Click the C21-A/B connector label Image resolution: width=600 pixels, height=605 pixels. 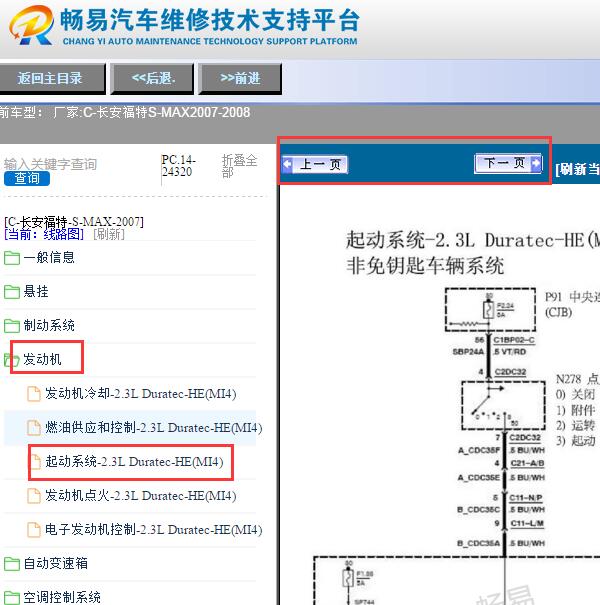click(x=527, y=463)
